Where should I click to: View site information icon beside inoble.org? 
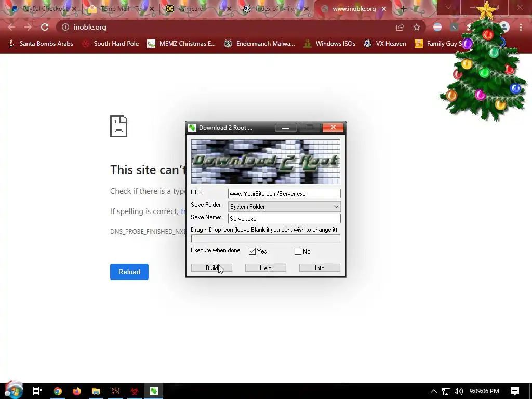coord(65,27)
